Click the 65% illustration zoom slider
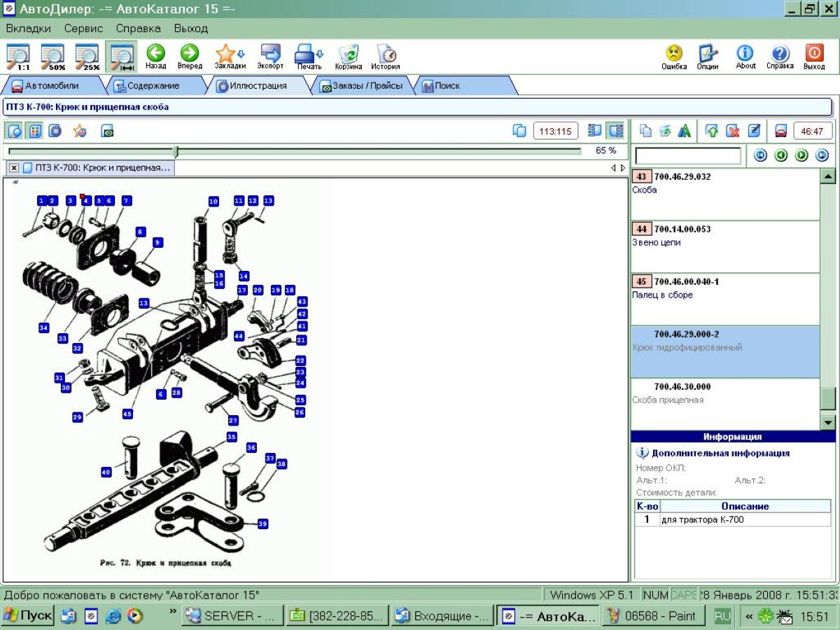Viewport: 840px width, 630px height. coord(176,151)
